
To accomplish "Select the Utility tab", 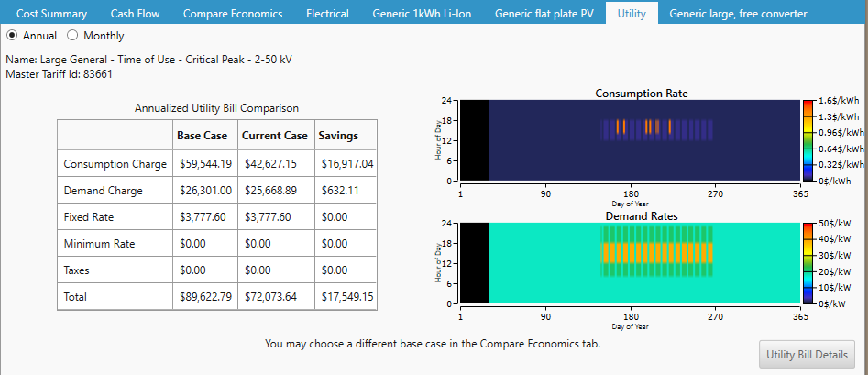I will point(632,14).
